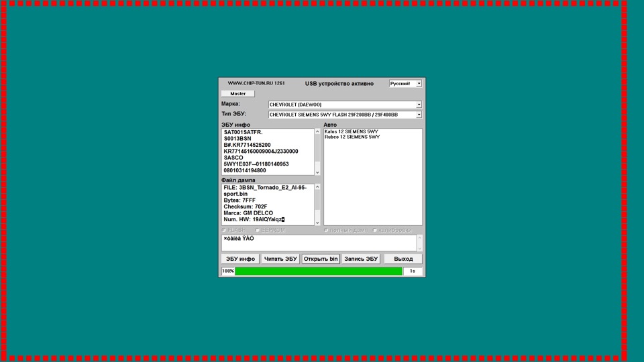Click the green progress bar
This screenshot has height=362, width=644.
point(318,271)
